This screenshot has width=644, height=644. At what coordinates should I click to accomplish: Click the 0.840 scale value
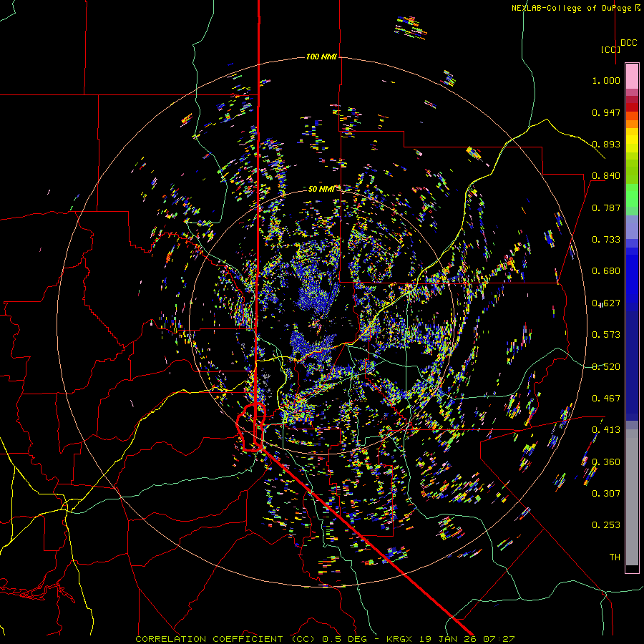606,176
